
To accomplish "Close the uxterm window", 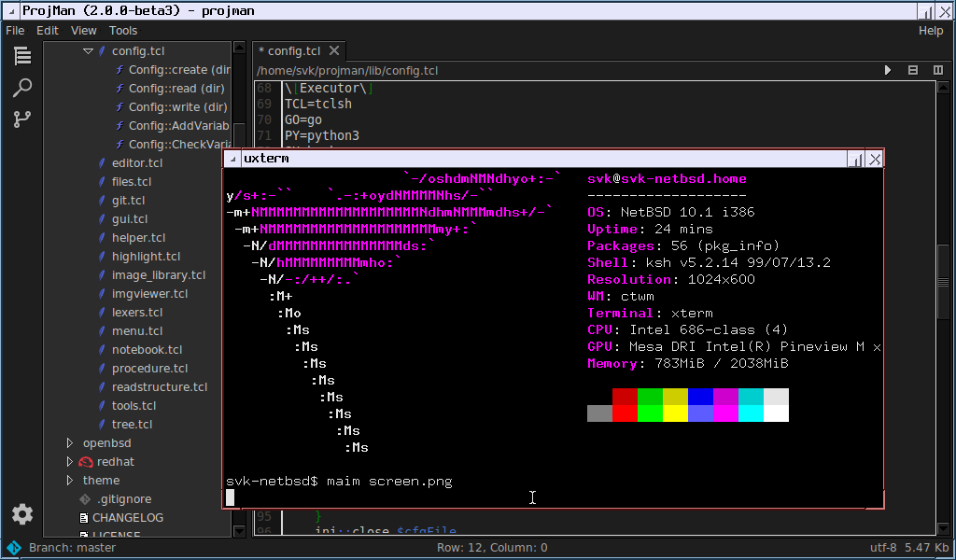I will 875,159.
